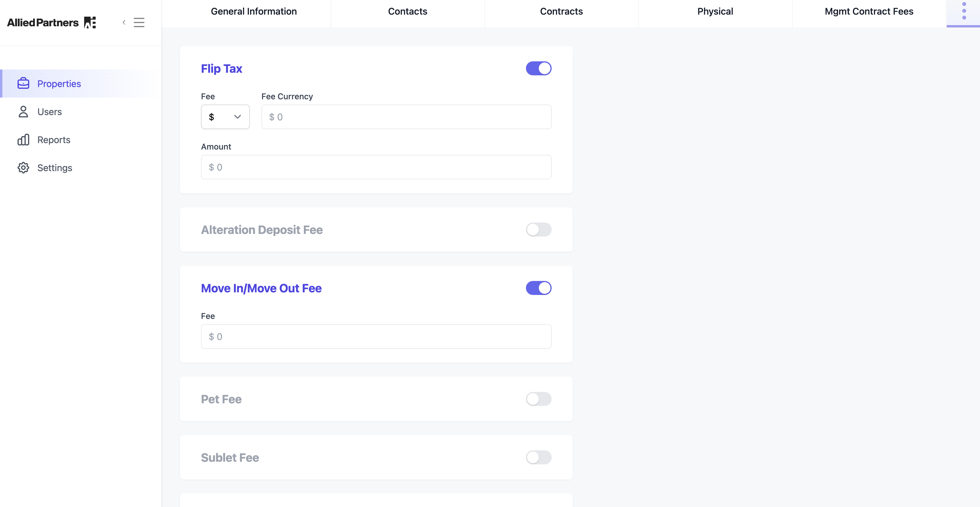Click the Amount label in Flip Tax
The height and width of the screenshot is (507, 980).
pyautogui.click(x=216, y=146)
